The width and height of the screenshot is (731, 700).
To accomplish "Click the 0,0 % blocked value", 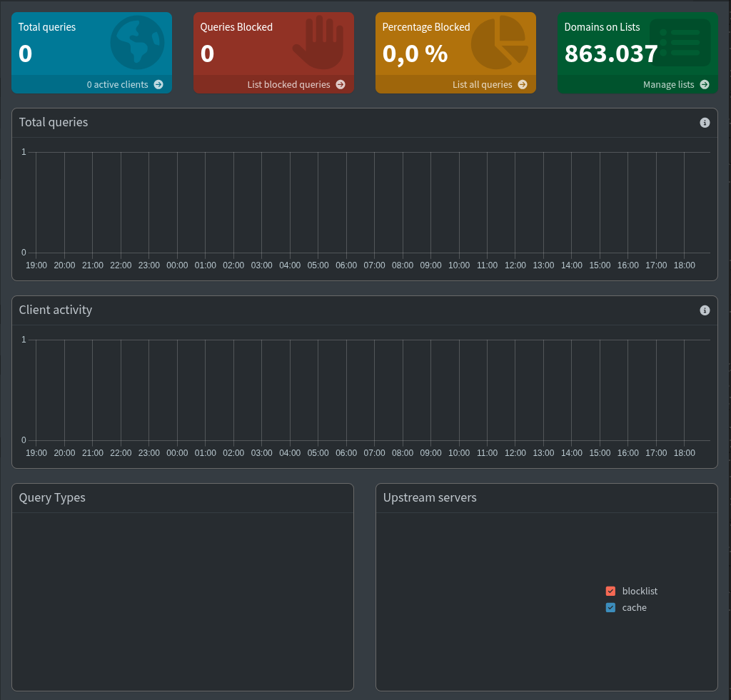I will point(415,54).
